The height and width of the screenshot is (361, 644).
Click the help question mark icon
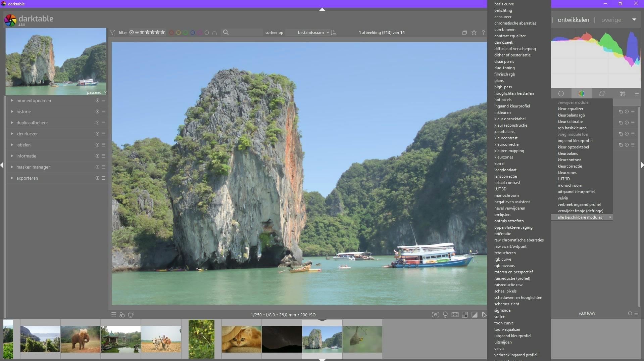(483, 33)
